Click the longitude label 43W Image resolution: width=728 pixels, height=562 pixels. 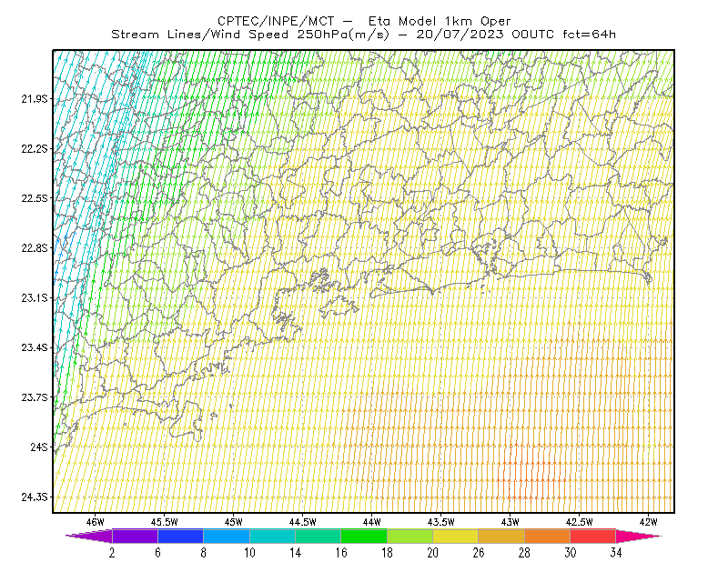(511, 522)
